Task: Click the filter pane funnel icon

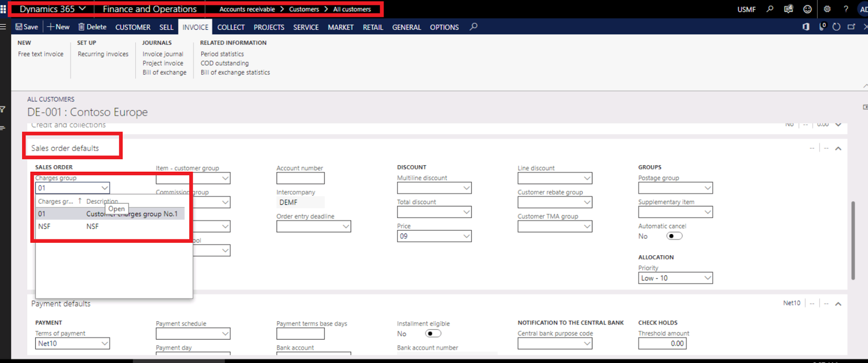Action: click(x=3, y=109)
